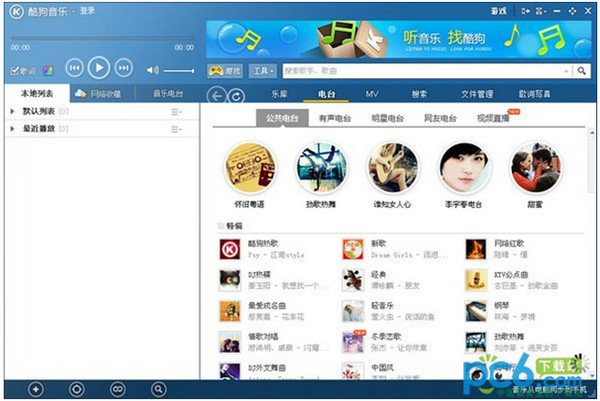Click the 游戏 button near search box
This screenshot has width=600, height=401.
click(224, 71)
